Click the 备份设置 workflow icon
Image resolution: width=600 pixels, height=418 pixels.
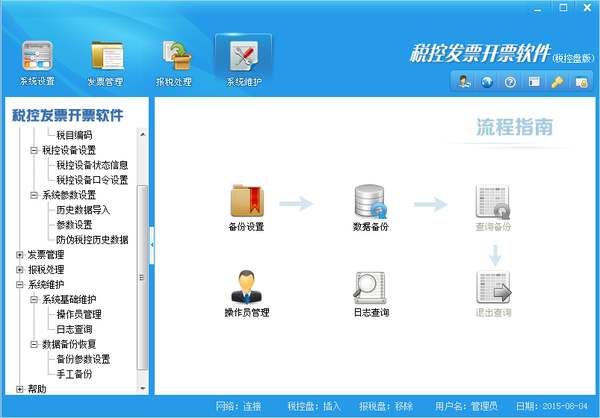(x=246, y=202)
